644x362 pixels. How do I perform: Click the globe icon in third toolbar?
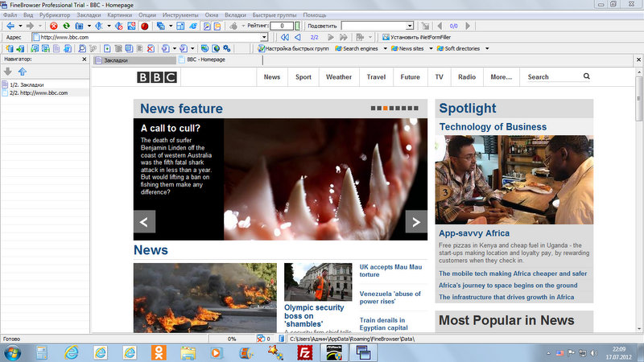pos(216,48)
